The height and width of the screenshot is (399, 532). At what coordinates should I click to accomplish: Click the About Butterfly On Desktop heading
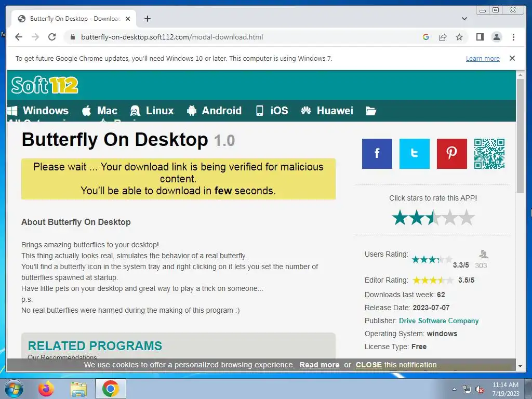click(x=76, y=222)
